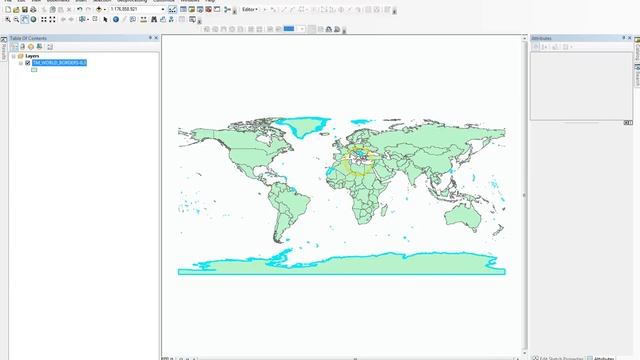Open Go To XY tool

171,19
